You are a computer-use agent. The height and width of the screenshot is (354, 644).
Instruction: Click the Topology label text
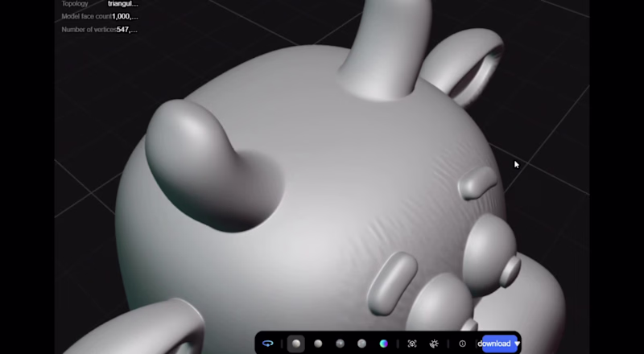click(x=75, y=4)
